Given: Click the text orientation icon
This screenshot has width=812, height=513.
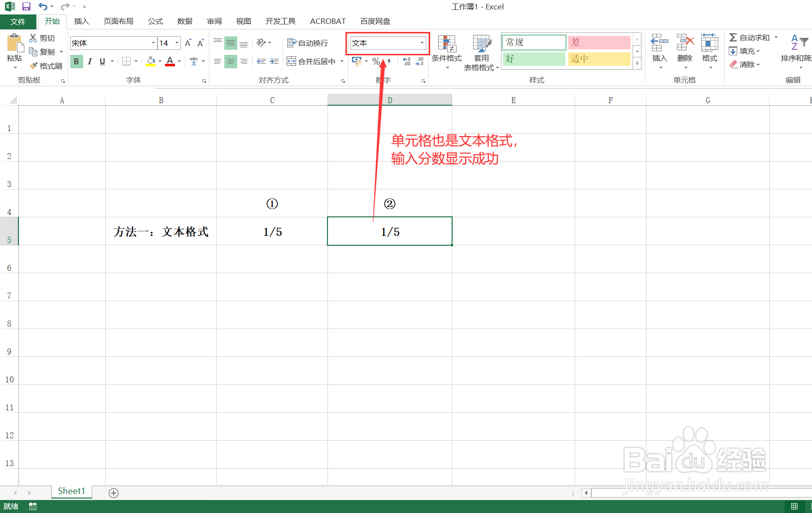Looking at the screenshot, I should click(262, 43).
